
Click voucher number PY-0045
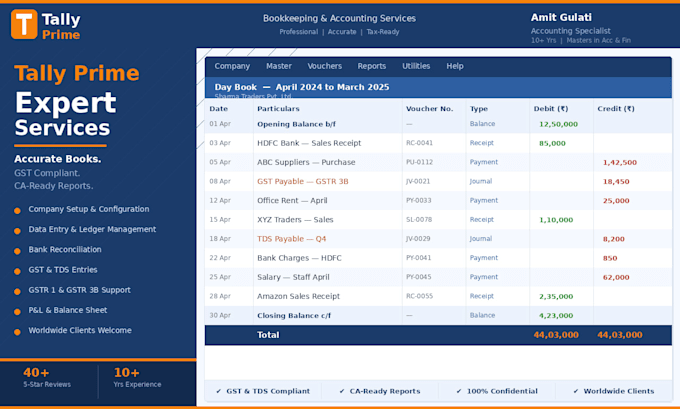(x=419, y=277)
